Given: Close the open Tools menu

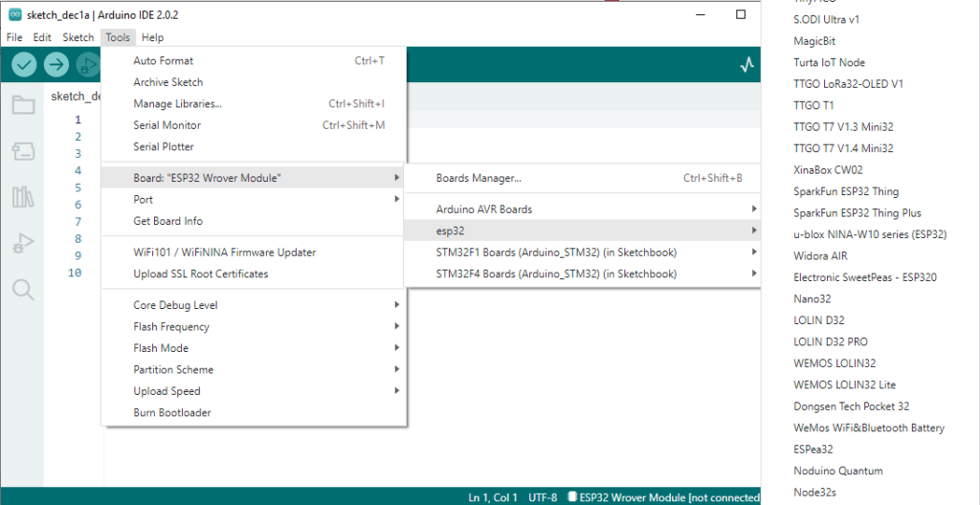Looking at the screenshot, I should [118, 37].
